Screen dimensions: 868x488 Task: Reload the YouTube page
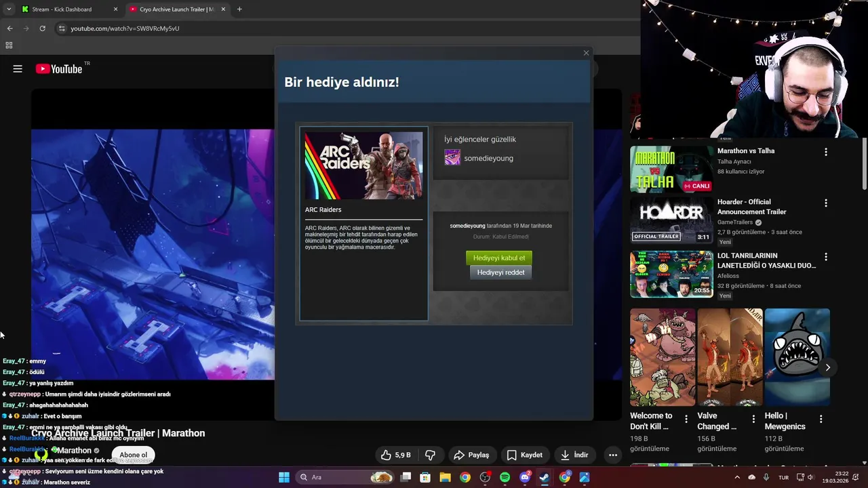(42, 28)
